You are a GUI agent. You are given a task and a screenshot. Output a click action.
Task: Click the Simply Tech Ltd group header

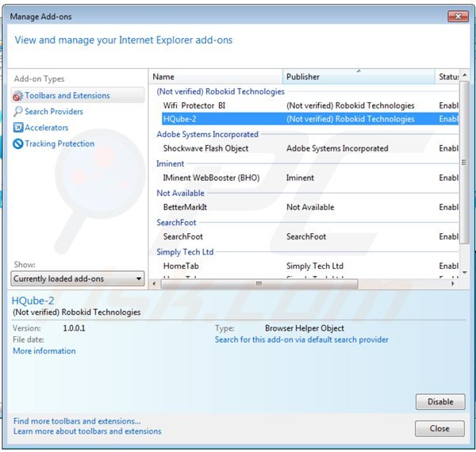(x=185, y=252)
